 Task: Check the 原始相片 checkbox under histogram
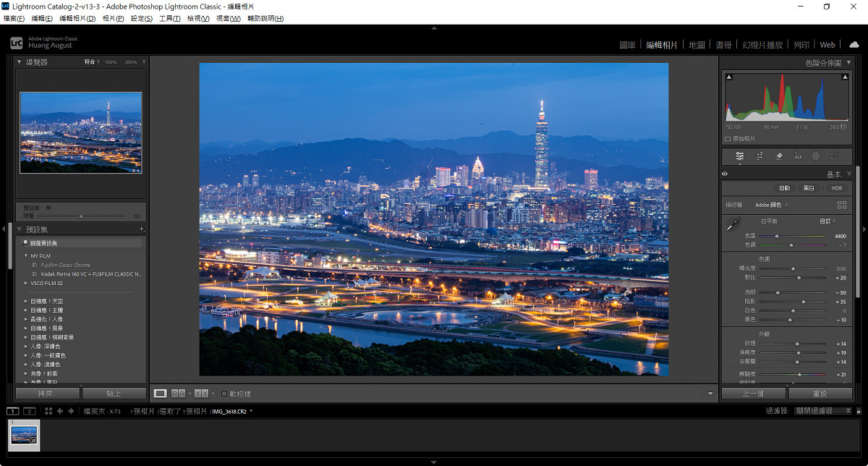point(728,138)
